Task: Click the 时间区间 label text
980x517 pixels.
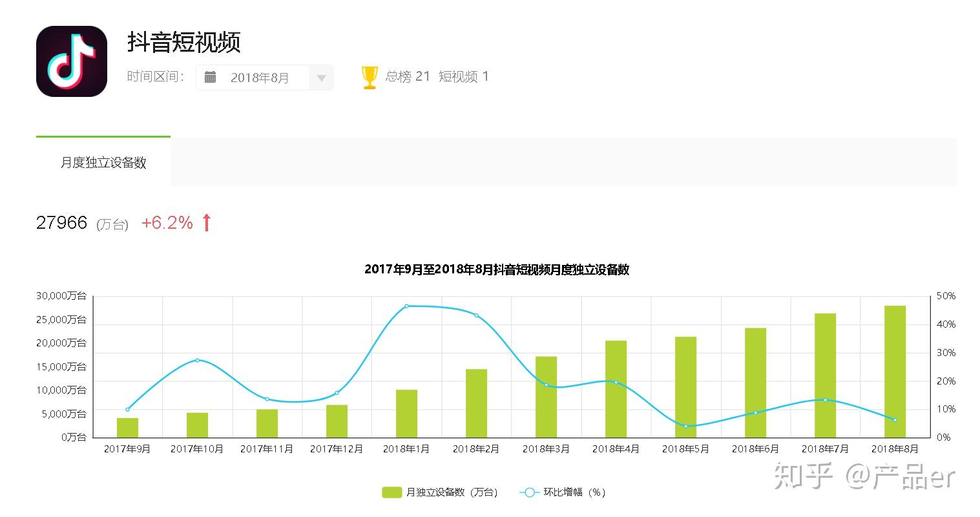Action: 155,77
